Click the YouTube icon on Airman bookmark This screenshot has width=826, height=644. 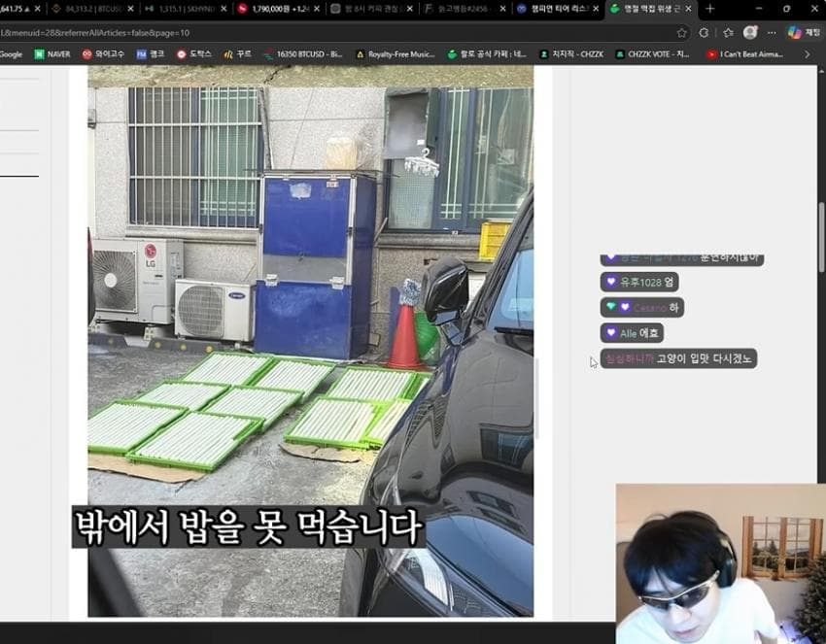[x=711, y=54]
